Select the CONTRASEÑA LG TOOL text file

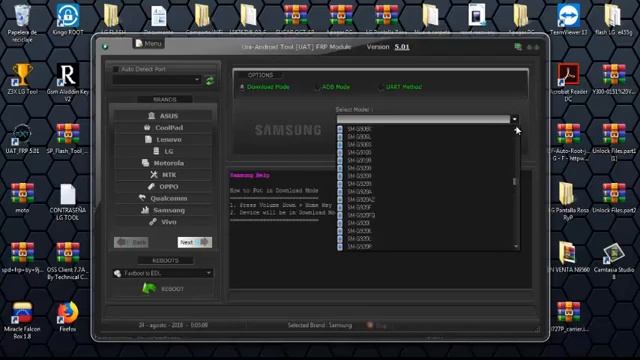coord(68,202)
